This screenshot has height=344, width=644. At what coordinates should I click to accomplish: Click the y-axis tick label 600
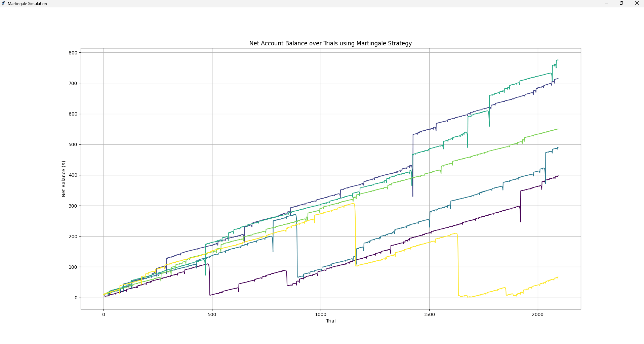73,114
